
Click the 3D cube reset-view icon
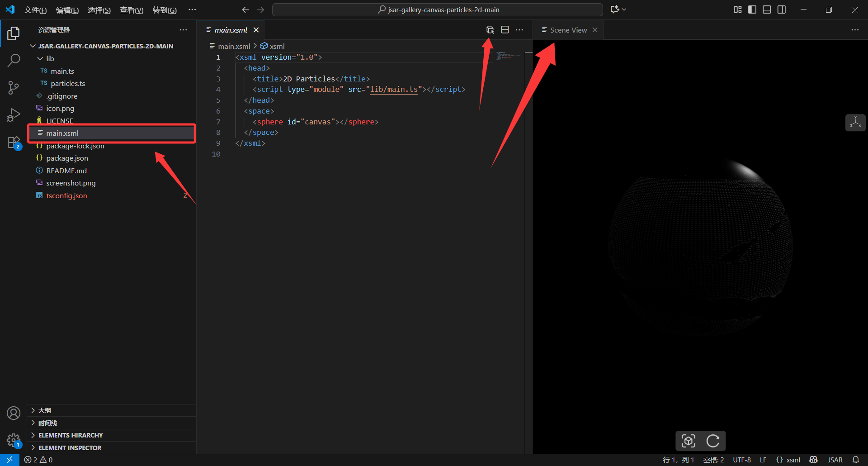coord(688,441)
